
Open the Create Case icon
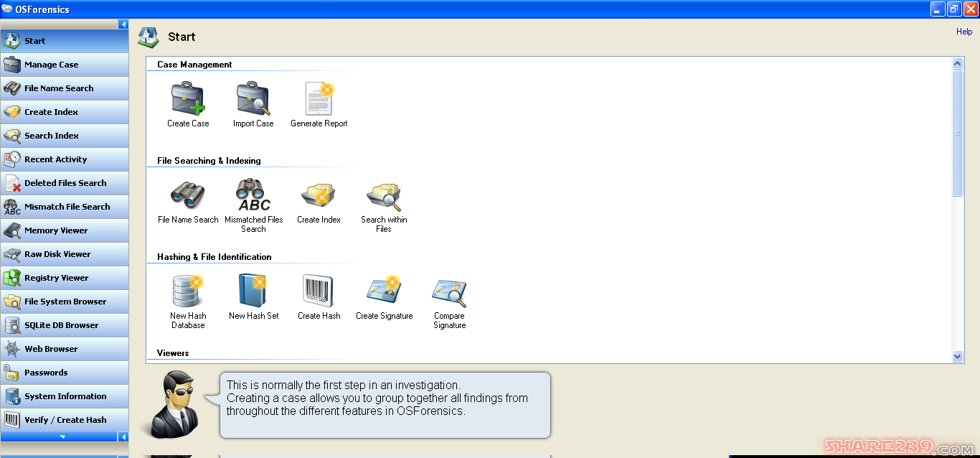[188, 99]
